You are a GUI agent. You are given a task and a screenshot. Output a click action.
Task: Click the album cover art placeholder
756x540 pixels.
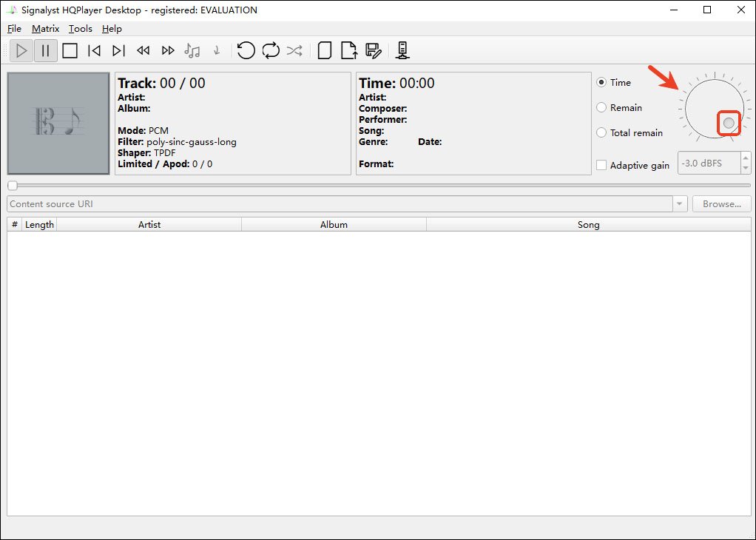(x=58, y=124)
